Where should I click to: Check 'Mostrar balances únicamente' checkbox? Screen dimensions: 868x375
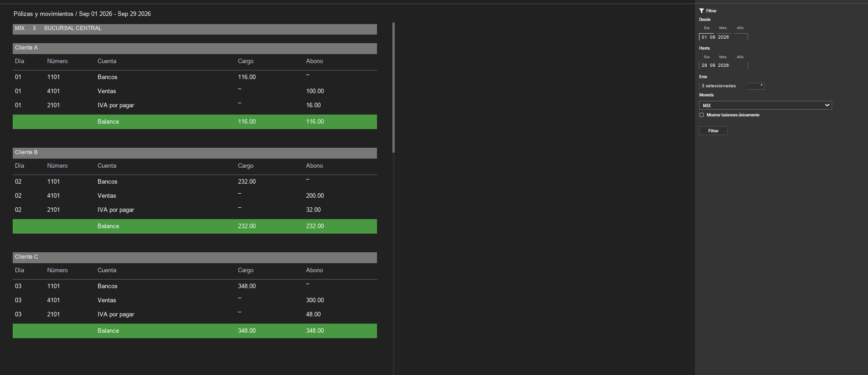[701, 115]
